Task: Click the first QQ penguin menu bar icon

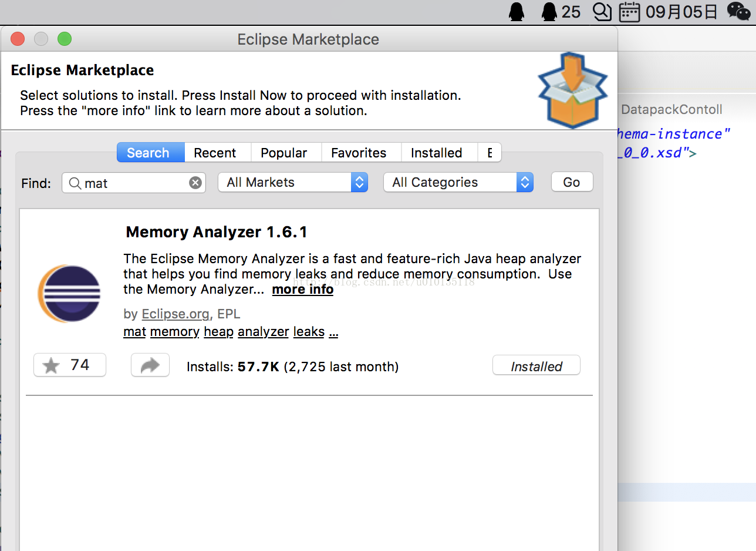Action: coord(517,12)
